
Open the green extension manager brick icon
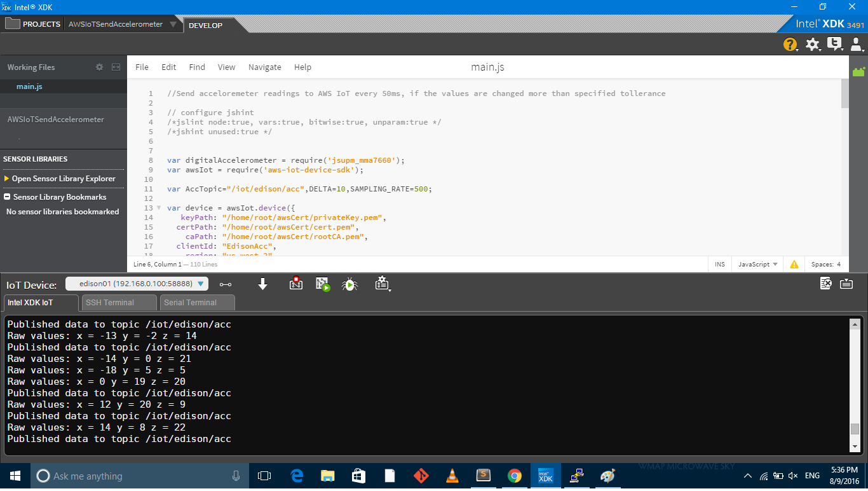point(858,71)
